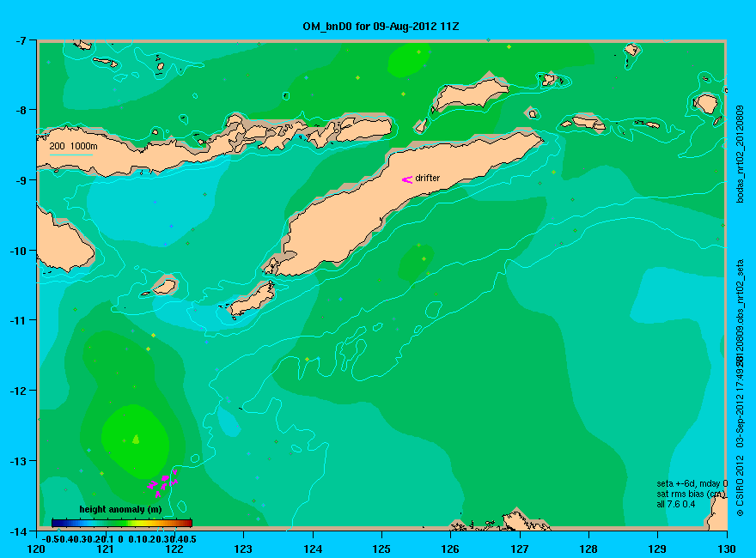Viewport: 756px width, 558px height.
Task: Click the vertical '03-Sep-2012 17:49' timestamp text
Action: tap(741, 407)
